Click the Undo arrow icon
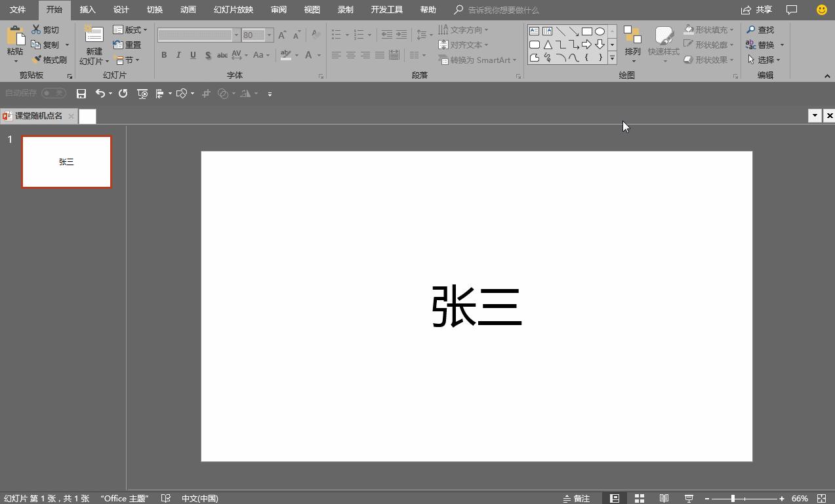Viewport: 835px width, 504px height. pyautogui.click(x=100, y=93)
